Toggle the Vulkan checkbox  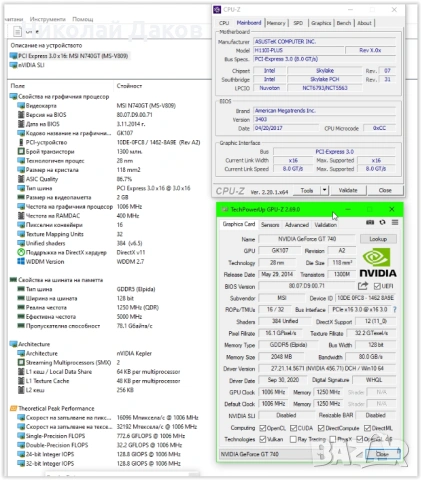click(x=263, y=439)
